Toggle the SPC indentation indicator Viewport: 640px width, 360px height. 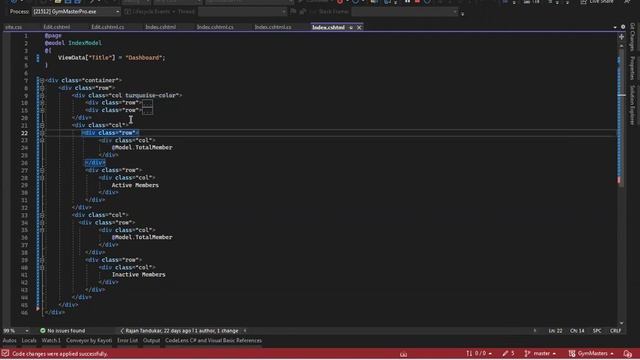597,331
